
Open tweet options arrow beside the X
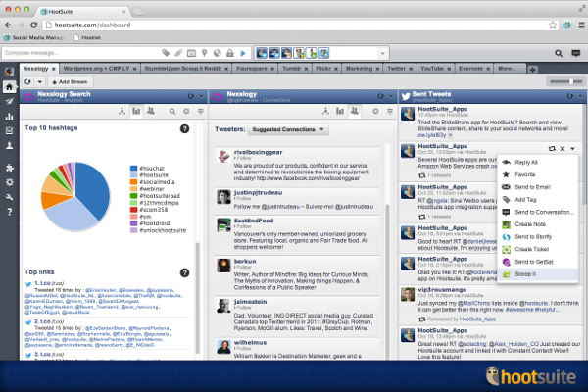[x=572, y=149]
